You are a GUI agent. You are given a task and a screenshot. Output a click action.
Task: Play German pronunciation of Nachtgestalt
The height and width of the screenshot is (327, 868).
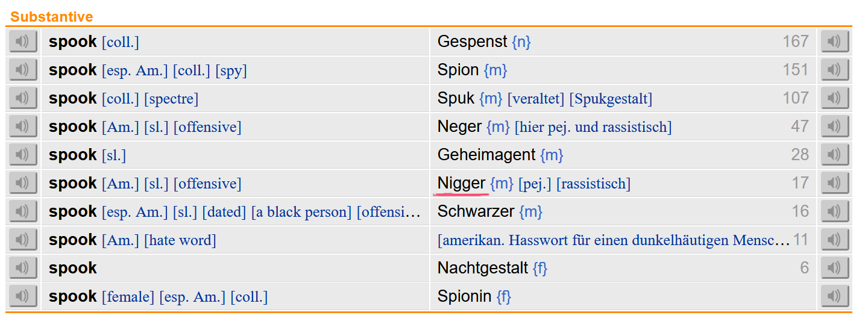click(x=835, y=268)
